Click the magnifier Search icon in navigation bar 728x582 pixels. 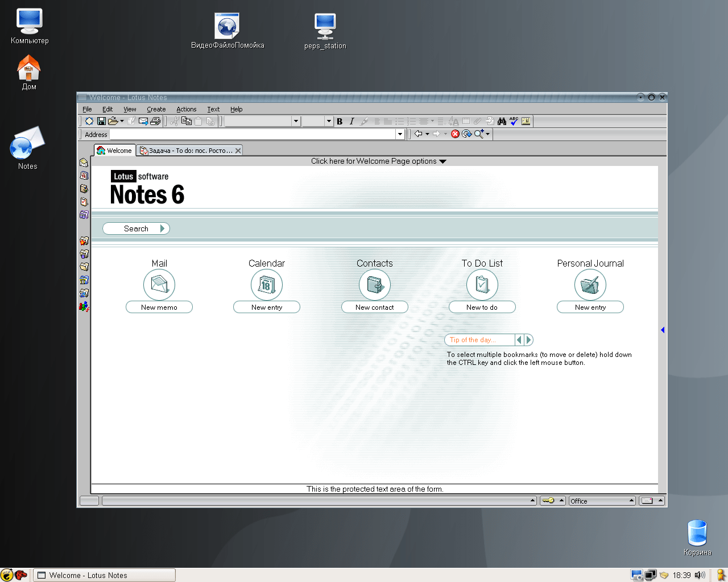tap(479, 134)
